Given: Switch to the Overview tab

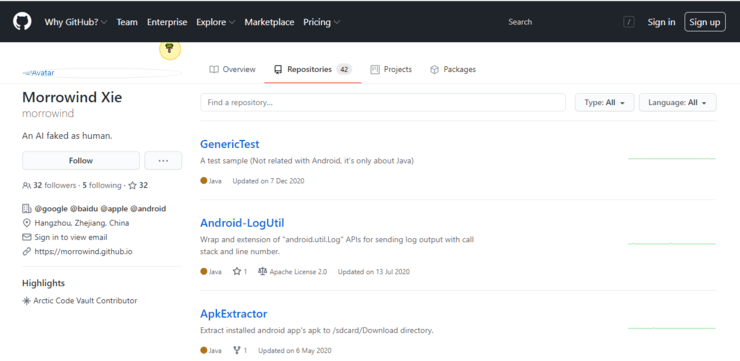Looking at the screenshot, I should 232,69.
